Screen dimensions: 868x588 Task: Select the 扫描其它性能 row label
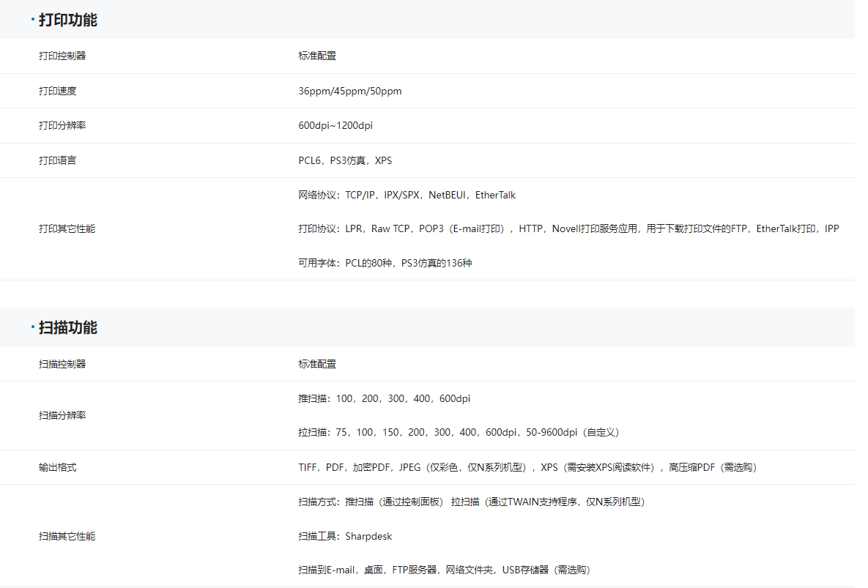pos(67,536)
